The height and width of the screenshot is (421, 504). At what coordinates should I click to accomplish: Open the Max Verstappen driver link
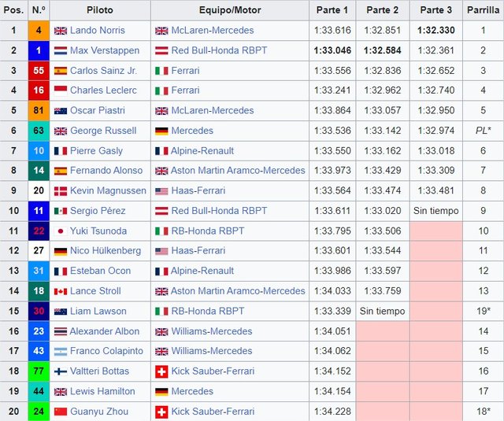point(105,50)
